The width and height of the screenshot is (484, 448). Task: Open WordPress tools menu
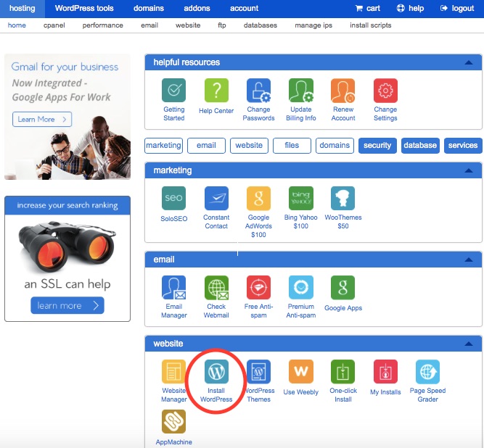tap(84, 8)
